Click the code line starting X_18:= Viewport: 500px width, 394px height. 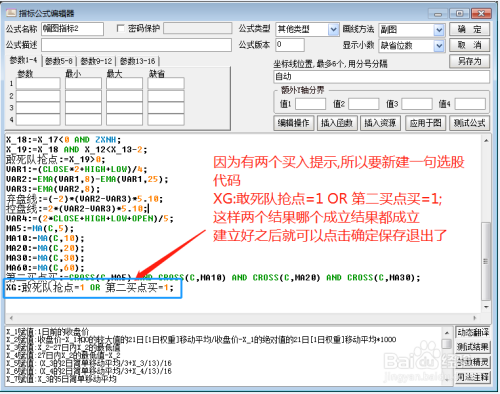(63, 140)
